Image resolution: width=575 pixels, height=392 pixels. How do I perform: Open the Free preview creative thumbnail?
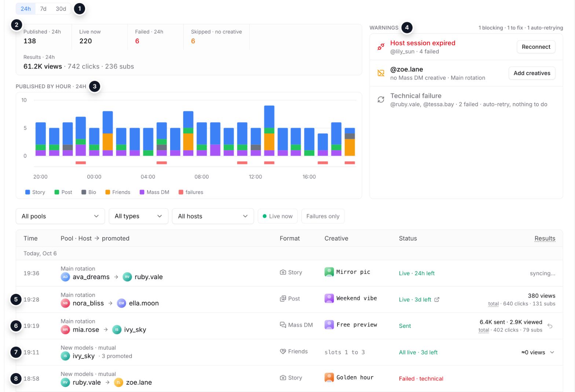pos(329,325)
